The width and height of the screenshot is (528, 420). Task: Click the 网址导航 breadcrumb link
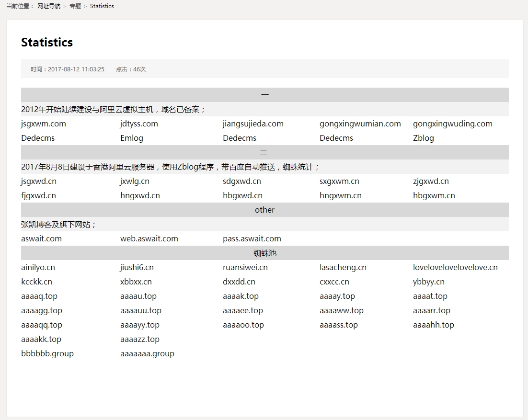49,6
